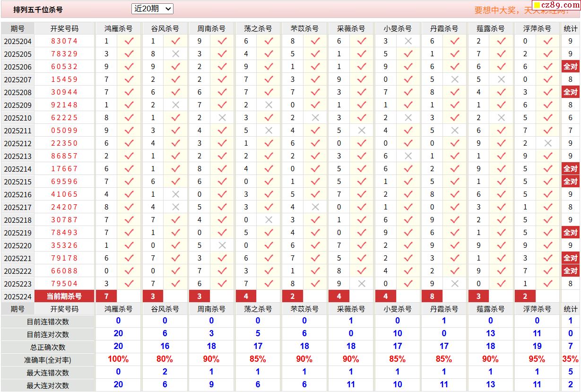Click the X mark for 谷风杀号 in row 2025205
This screenshot has height=392, width=581.
click(x=176, y=54)
